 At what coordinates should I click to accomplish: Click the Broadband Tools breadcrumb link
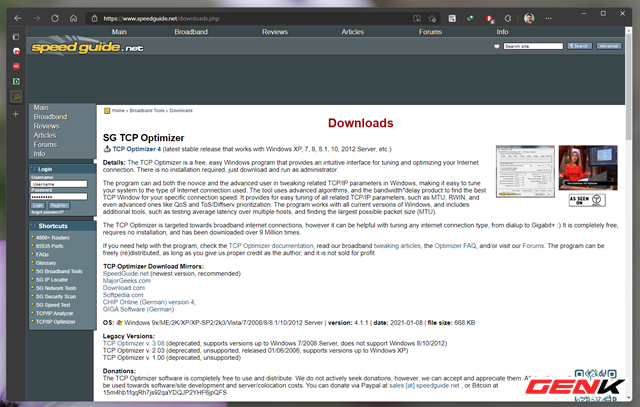(x=147, y=111)
